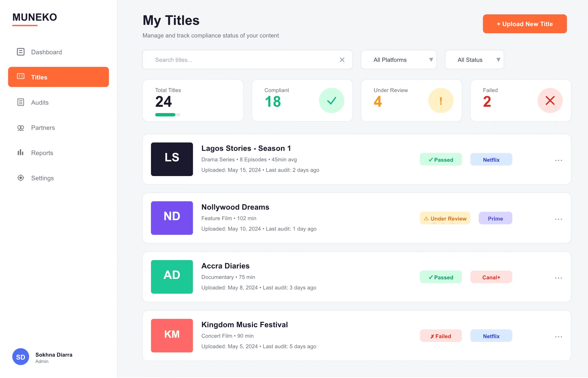
Task: Click the KM thumbnail for Kingdom Music Festival
Action: [172, 336]
